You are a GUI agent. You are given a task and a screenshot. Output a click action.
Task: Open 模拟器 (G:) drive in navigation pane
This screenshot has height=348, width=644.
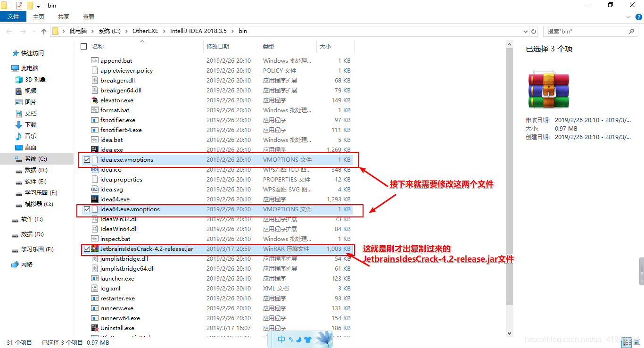(39, 204)
